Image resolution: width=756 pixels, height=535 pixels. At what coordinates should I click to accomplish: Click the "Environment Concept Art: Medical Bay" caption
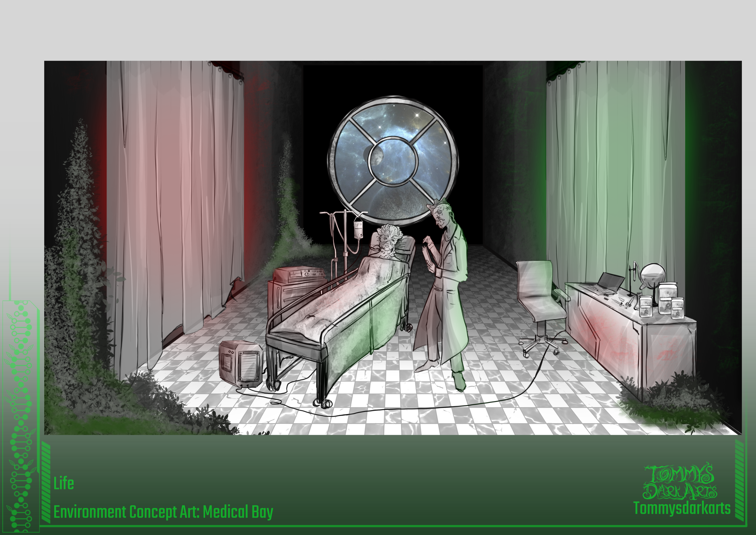click(x=163, y=512)
